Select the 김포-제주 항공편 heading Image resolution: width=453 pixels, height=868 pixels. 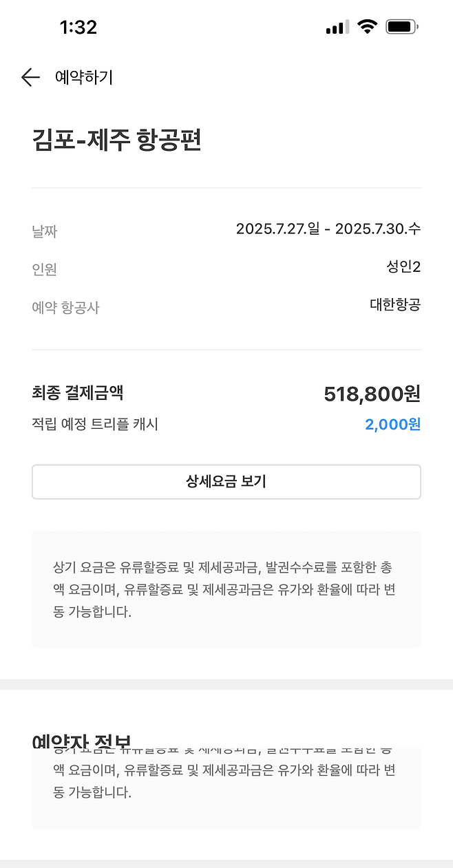click(116, 140)
